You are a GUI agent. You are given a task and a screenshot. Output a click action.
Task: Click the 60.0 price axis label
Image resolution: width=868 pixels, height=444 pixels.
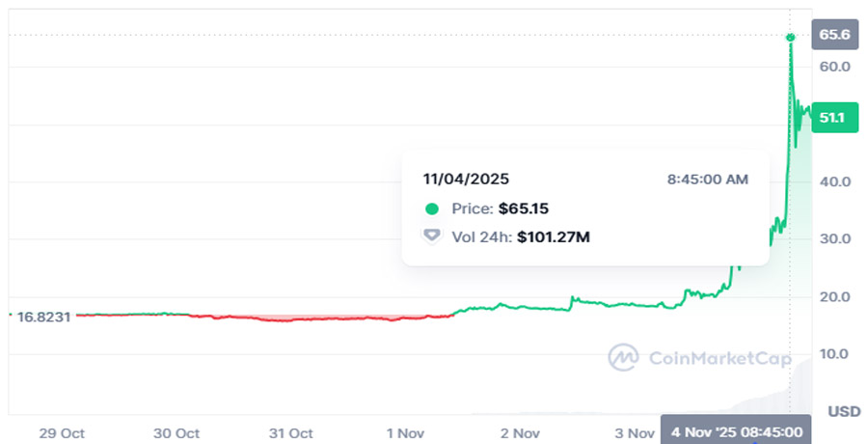click(833, 67)
